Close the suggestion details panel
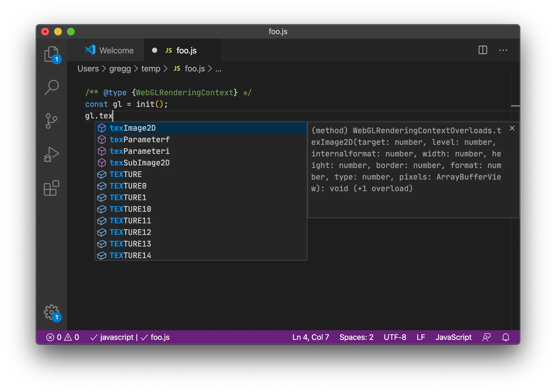The image size is (556, 392). point(512,128)
